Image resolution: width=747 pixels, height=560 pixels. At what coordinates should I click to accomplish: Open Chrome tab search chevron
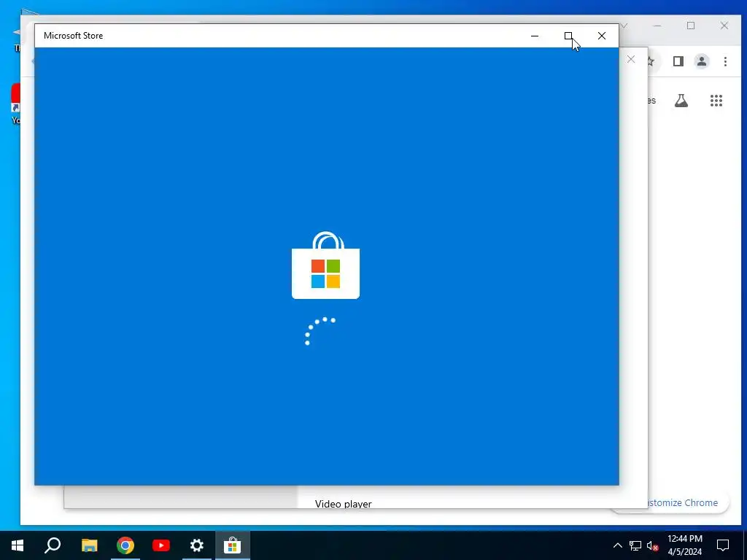click(624, 26)
